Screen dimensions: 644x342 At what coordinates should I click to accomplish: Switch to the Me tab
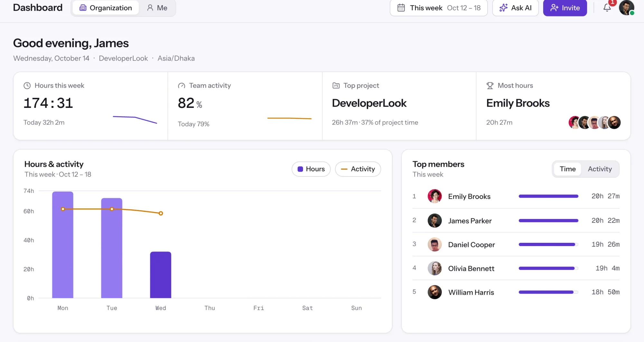pyautogui.click(x=157, y=8)
